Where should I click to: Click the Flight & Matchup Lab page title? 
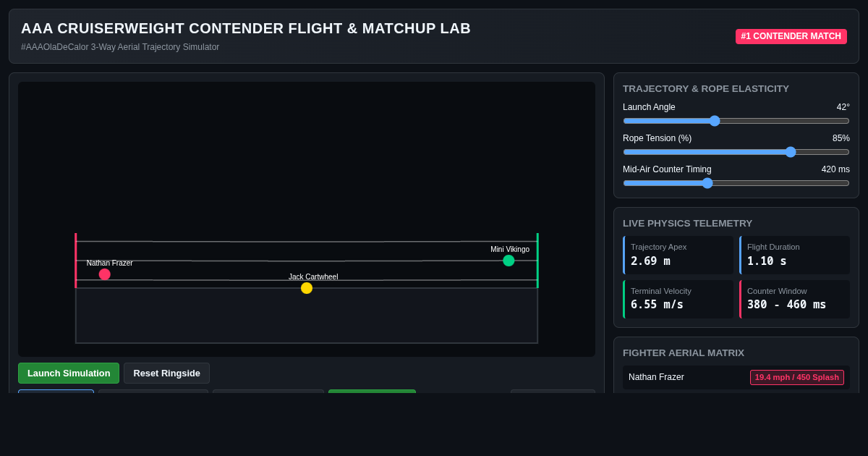point(246,28)
